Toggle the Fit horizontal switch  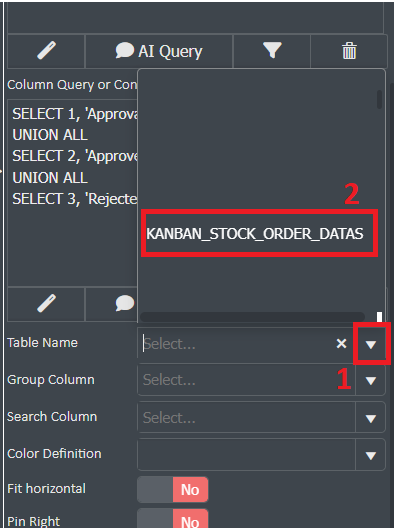173,489
